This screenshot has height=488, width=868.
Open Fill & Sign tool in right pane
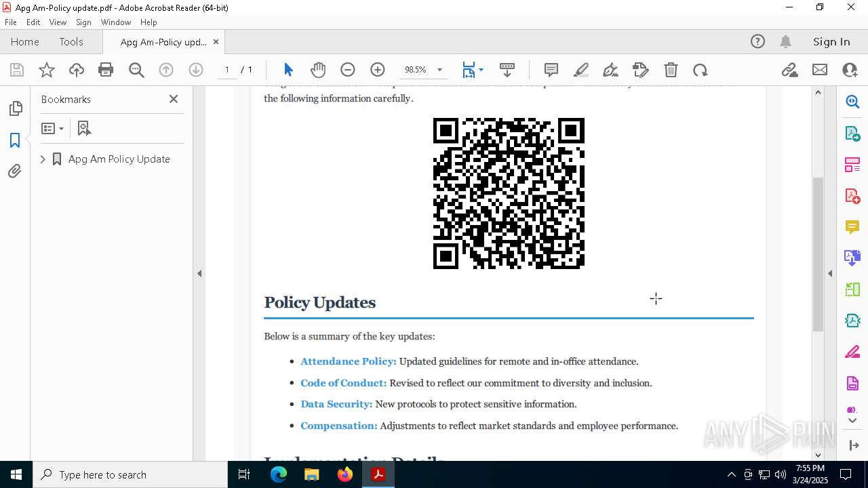(852, 352)
